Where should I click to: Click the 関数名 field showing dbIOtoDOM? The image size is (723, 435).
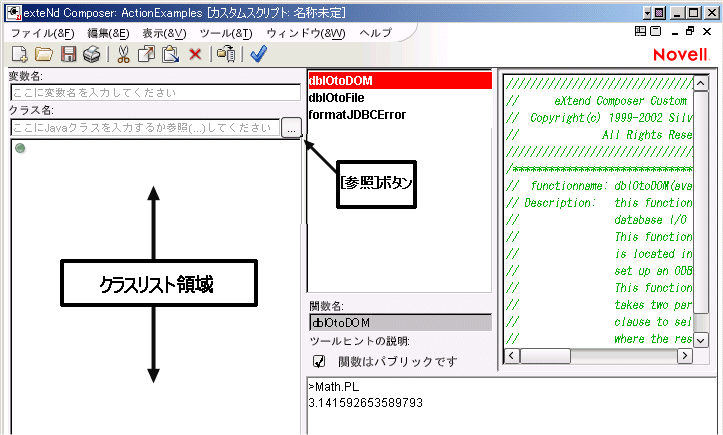[x=400, y=322]
